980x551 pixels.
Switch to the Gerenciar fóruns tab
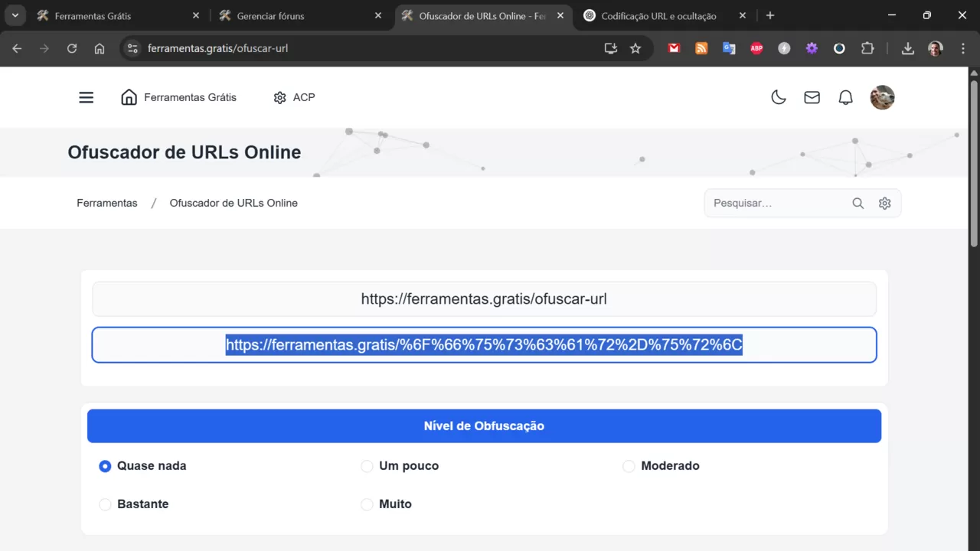tap(300, 15)
